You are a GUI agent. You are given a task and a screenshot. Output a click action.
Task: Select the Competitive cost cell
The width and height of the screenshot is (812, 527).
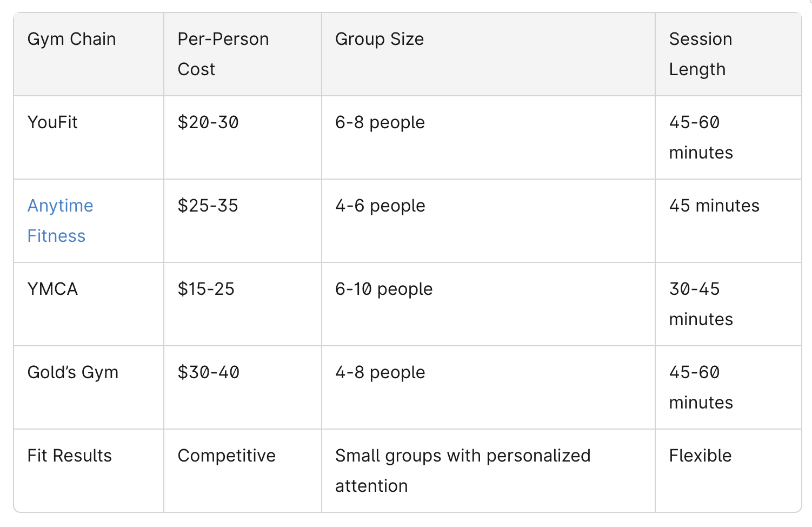point(227,456)
